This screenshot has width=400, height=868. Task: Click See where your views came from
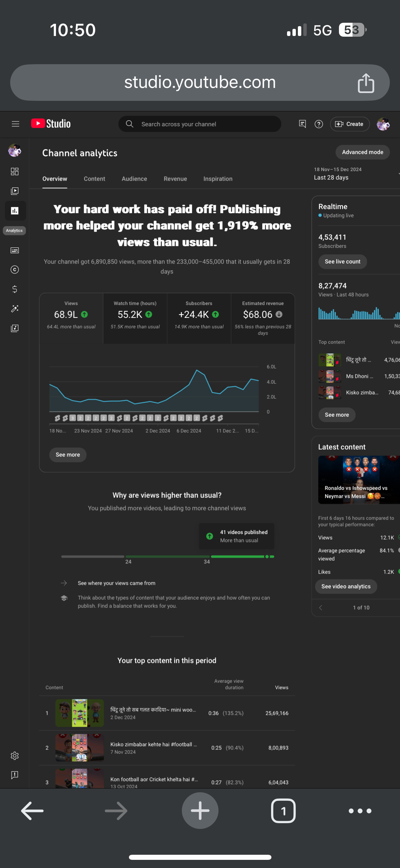click(x=117, y=583)
